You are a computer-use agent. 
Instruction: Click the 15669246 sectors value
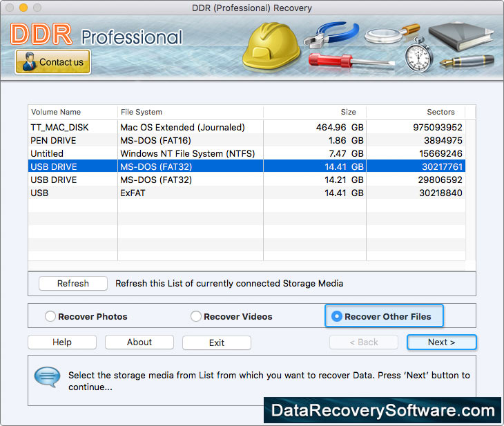point(440,154)
